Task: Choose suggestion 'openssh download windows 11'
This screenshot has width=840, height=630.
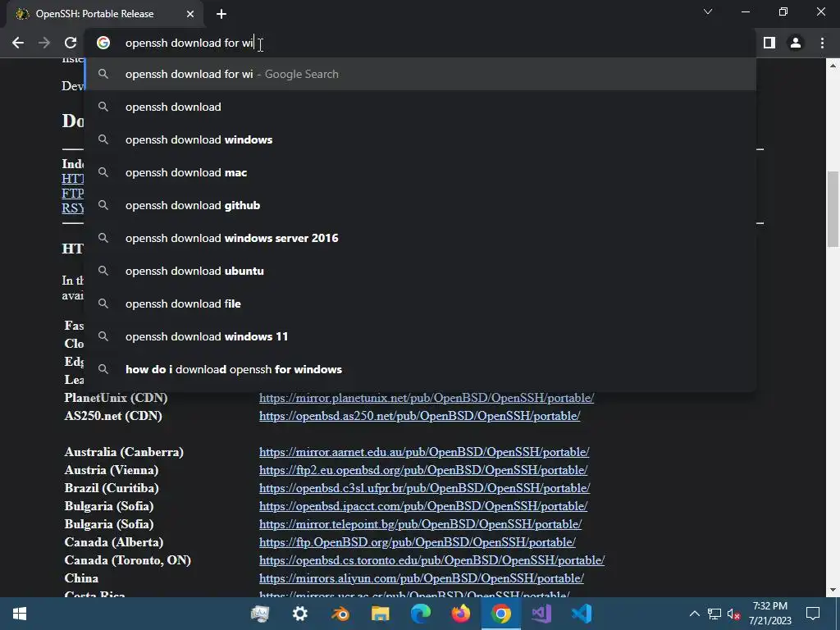Action: [x=421, y=336]
